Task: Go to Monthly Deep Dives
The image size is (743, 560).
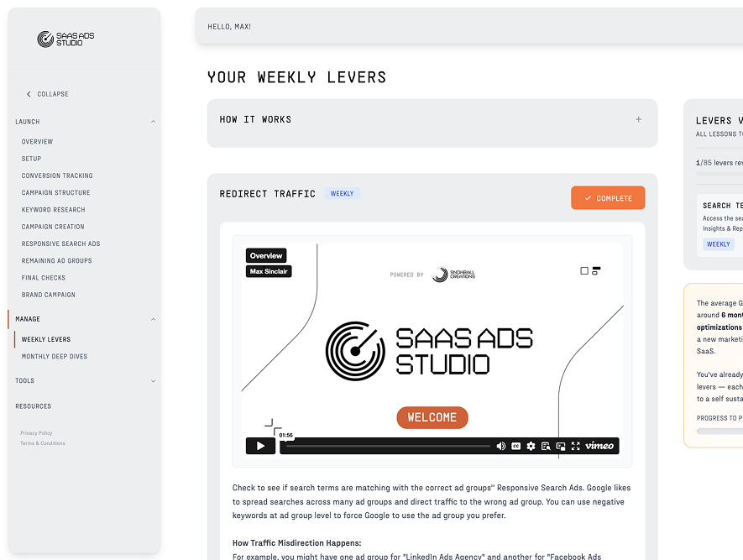Action: 55,357
